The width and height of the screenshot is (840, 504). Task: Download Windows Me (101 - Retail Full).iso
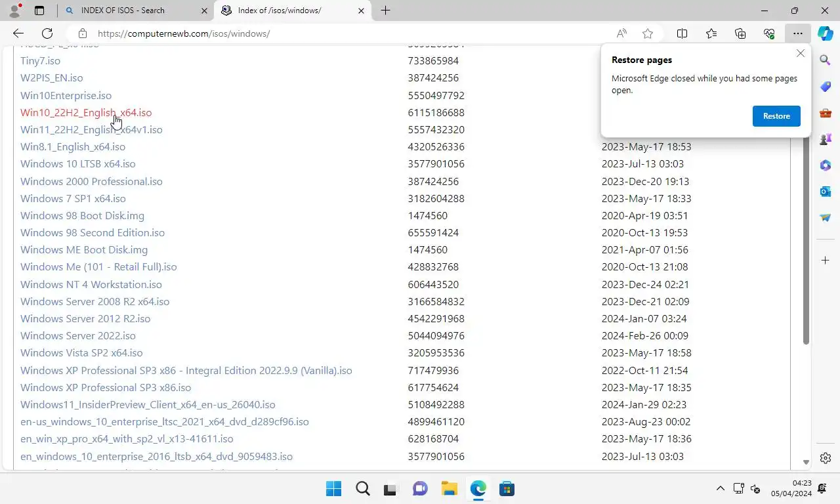98,266
